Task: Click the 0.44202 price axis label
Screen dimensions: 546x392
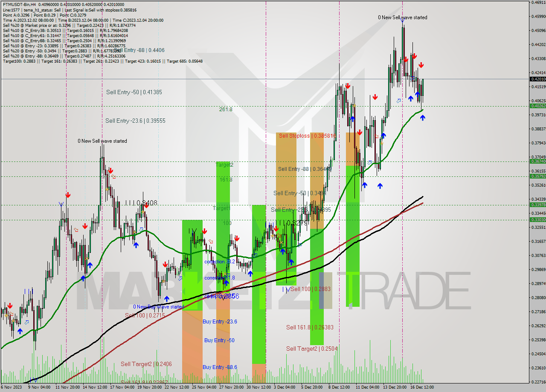Action: tap(538, 44)
